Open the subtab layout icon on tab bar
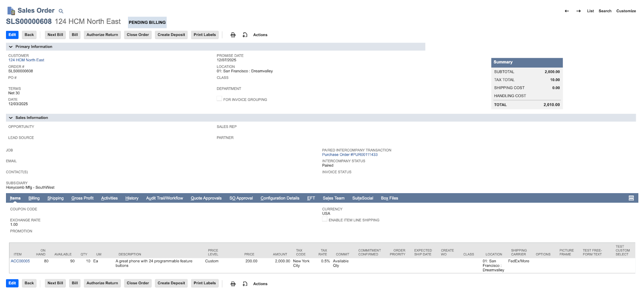 [631, 198]
